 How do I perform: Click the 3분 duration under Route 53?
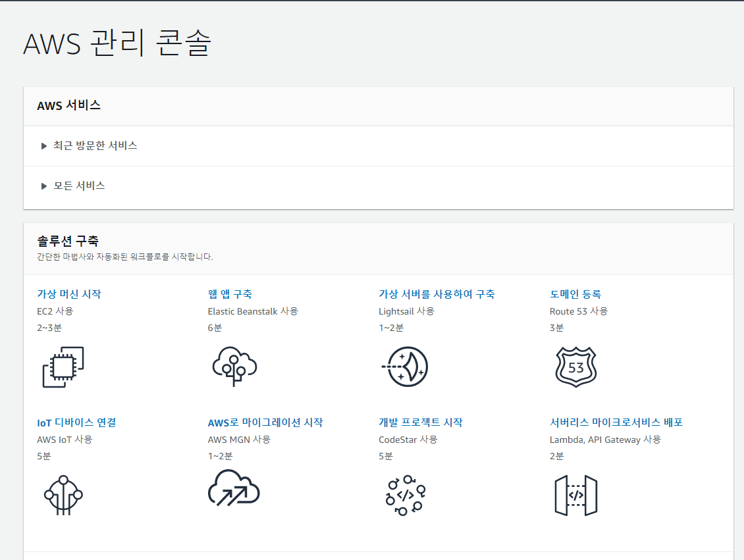tap(556, 328)
